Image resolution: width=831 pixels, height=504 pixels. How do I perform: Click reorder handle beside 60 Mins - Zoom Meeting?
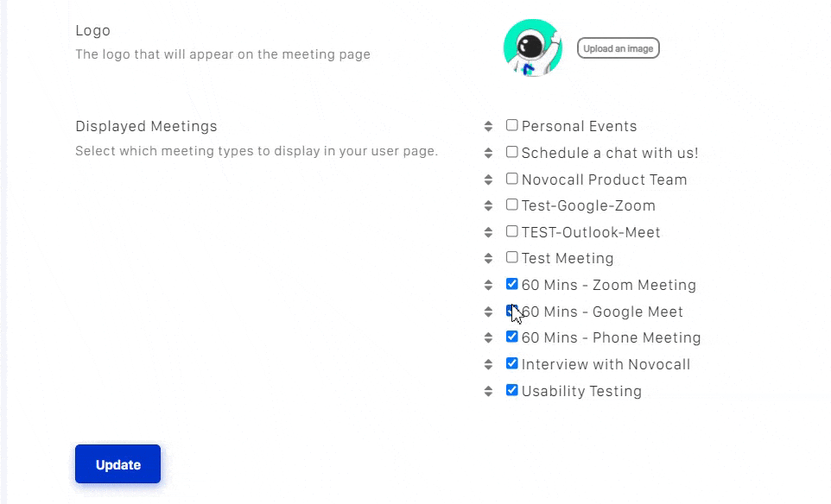[x=488, y=285]
